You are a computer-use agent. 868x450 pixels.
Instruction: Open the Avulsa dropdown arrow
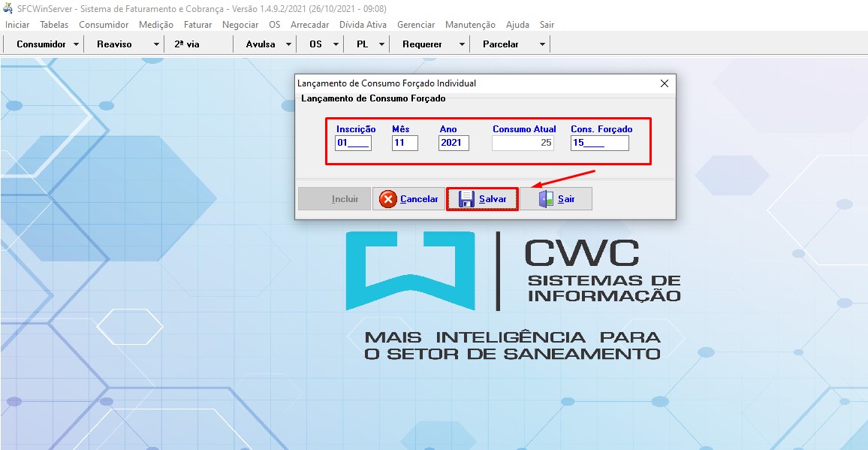click(289, 44)
